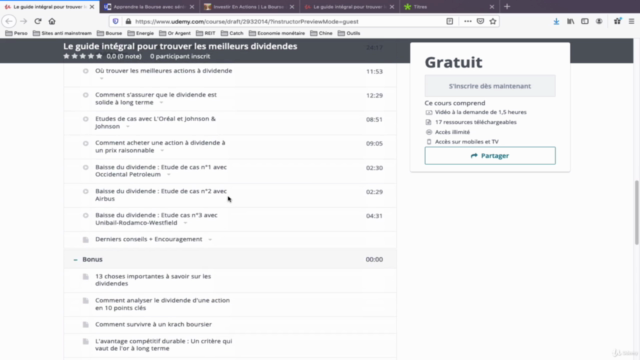Screen dimensions: 640x360
Task: Expand Occidental Petroleum case study details
Action: (x=169, y=175)
